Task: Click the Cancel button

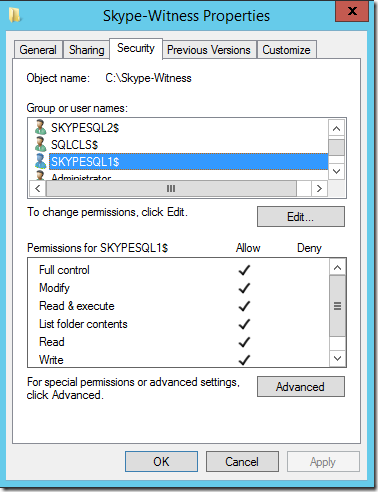Action: (242, 462)
